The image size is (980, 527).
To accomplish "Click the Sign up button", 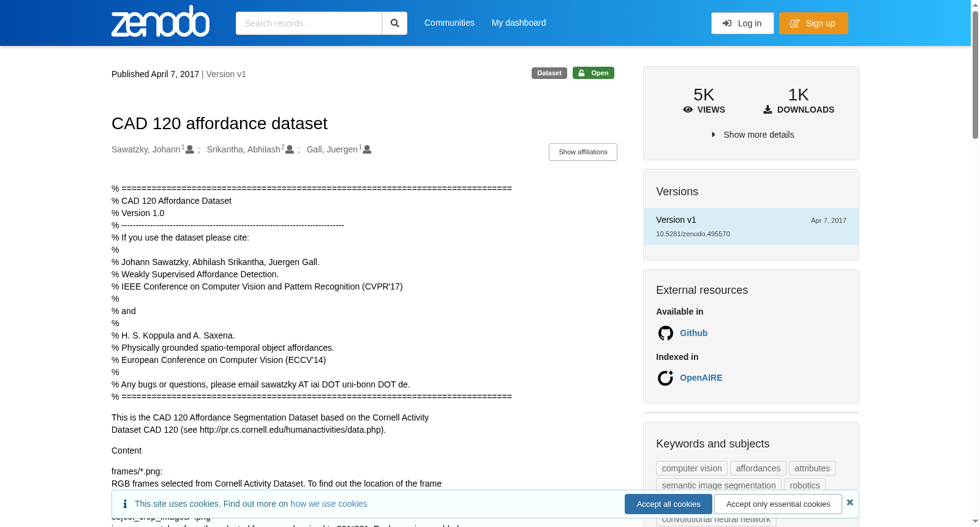I will pos(813,23).
